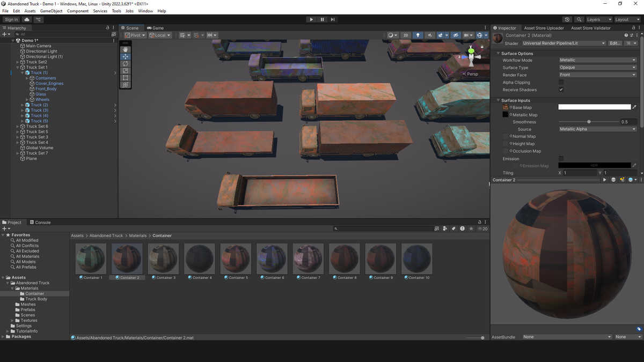Switch to the Game tab
This screenshot has width=644, height=362.
point(155,28)
